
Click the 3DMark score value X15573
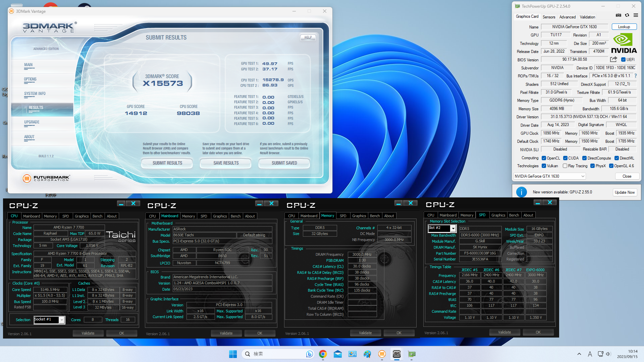[163, 83]
